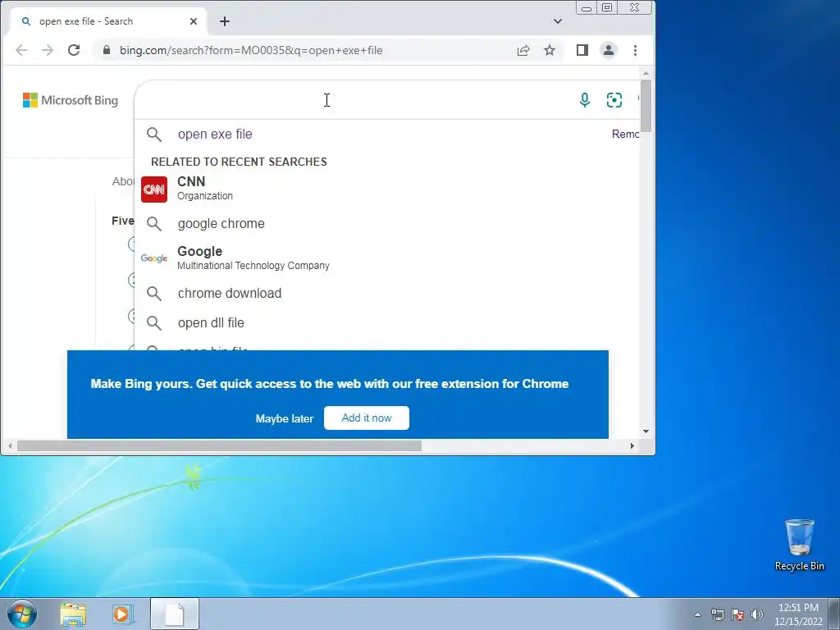
Task: Select the 'open exe file - Search' tab
Action: pos(107,21)
